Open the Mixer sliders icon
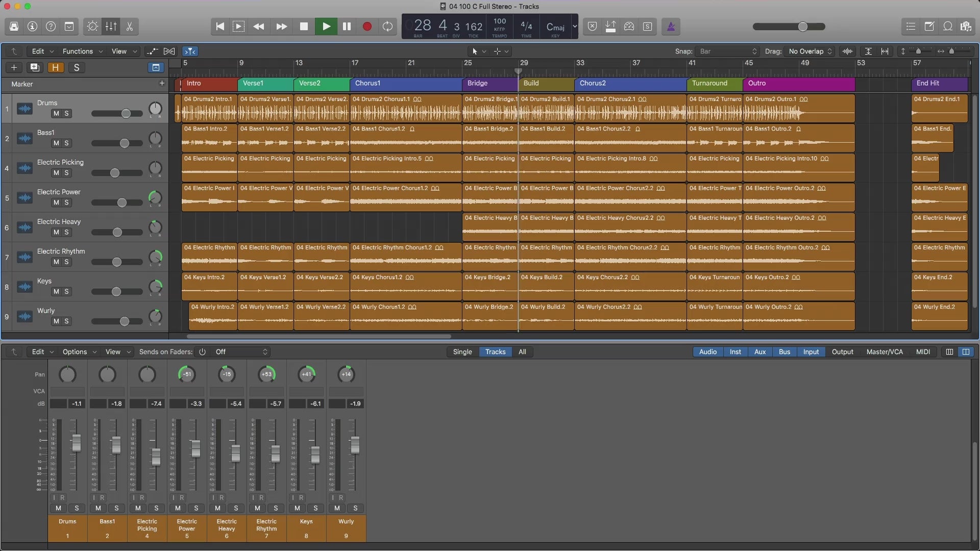Image resolution: width=980 pixels, height=551 pixels. coord(111,27)
